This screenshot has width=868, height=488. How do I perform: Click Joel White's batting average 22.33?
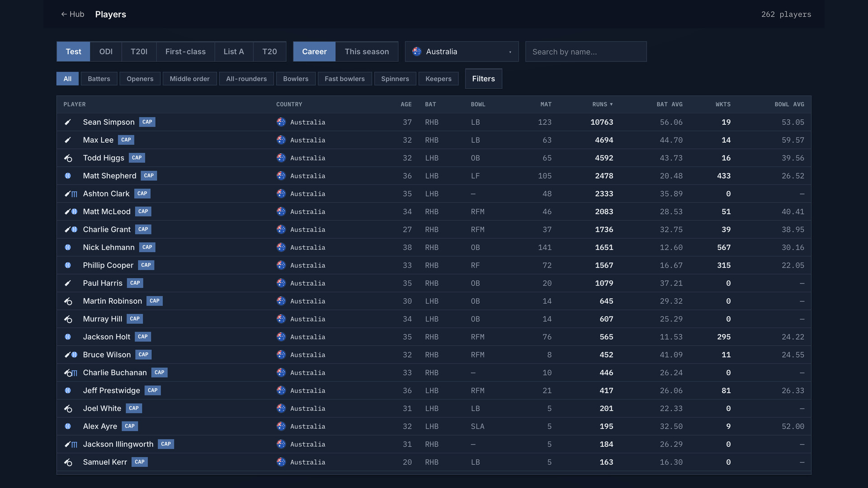point(671,408)
